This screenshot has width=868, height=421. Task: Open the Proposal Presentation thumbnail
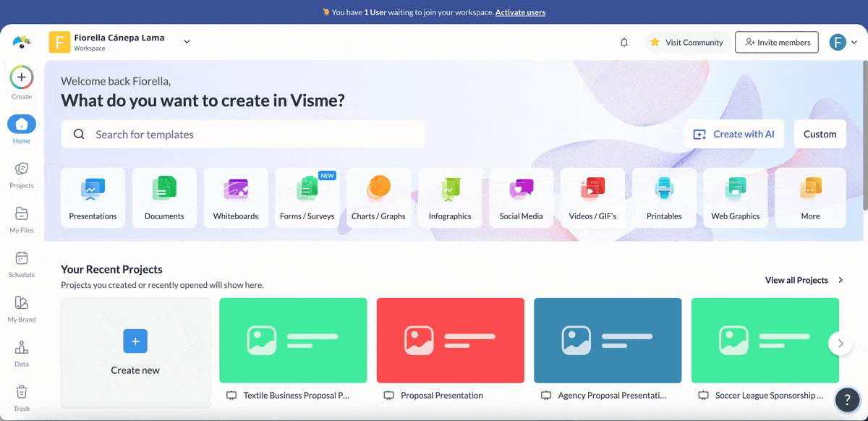tap(451, 341)
